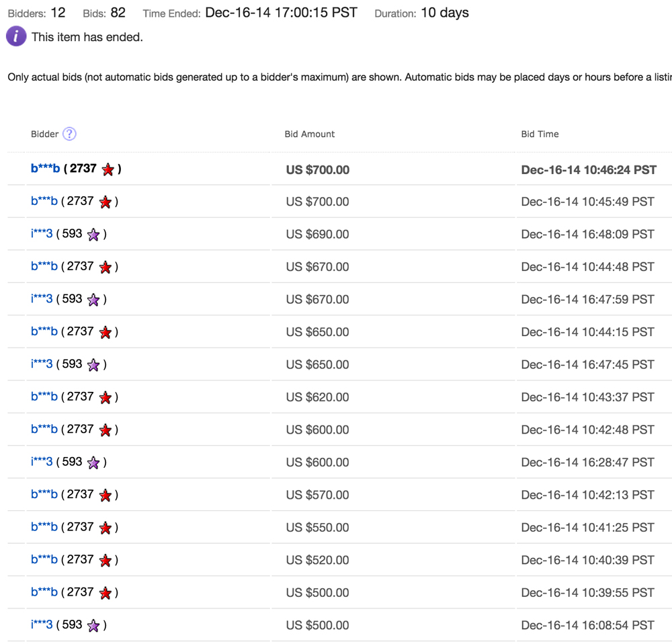The height and width of the screenshot is (644, 672).
Task: Click the red star in the 10:44:15 bid row
Action: click(x=106, y=332)
